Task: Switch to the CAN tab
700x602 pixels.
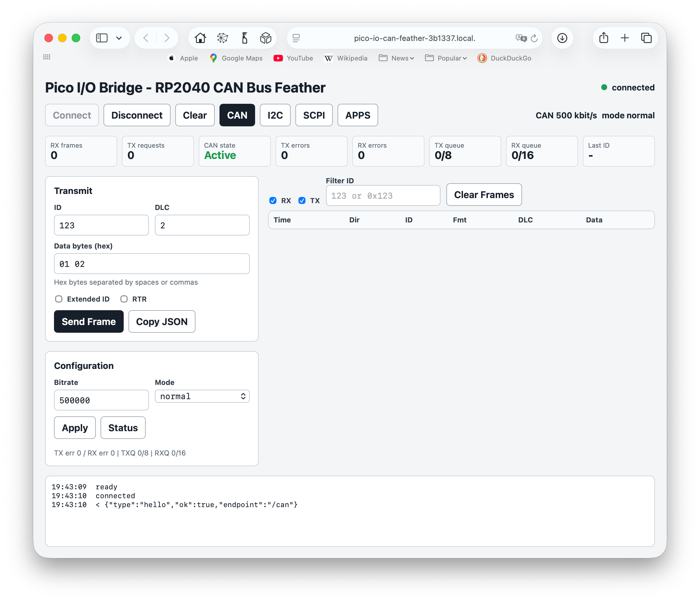Action: (x=237, y=115)
